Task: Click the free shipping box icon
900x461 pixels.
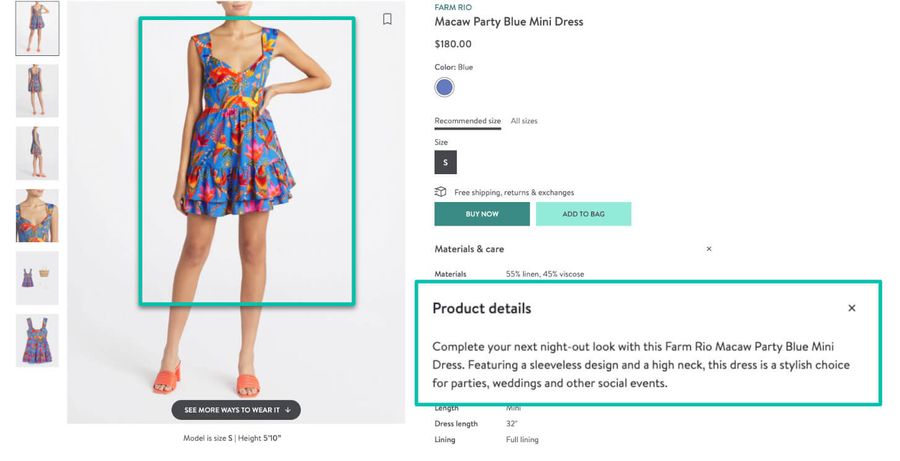Action: pyautogui.click(x=440, y=192)
